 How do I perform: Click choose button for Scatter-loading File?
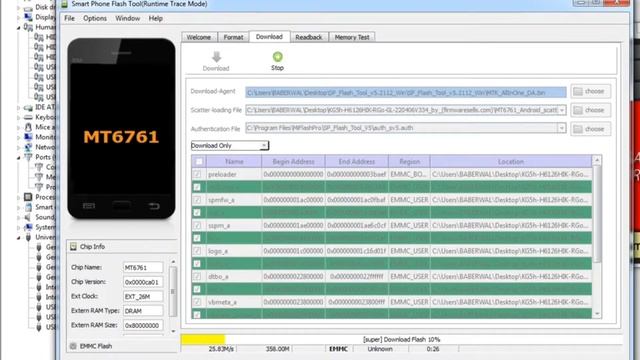tap(591, 110)
